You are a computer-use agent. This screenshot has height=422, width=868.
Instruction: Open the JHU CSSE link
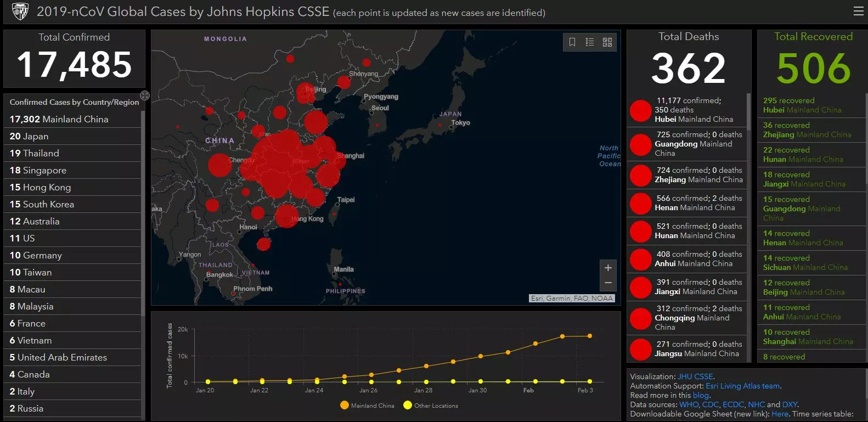(x=695, y=376)
